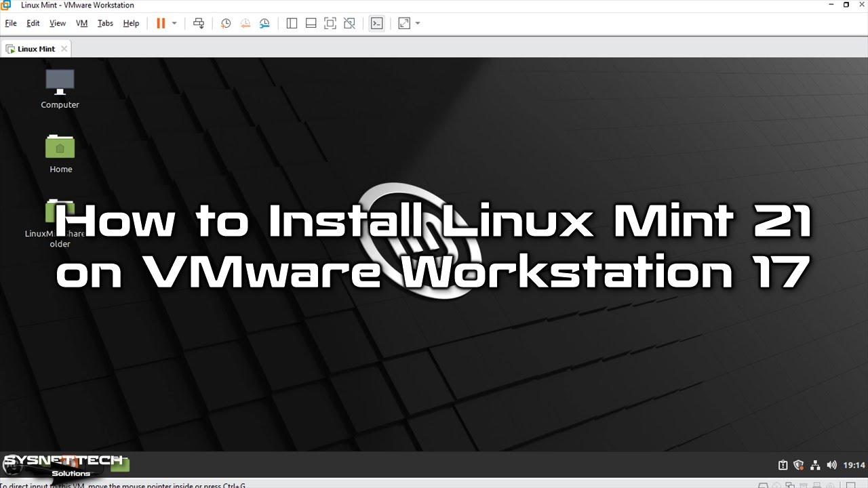Screen dimensions: 868x488
Task: Select the Computer desktop icon
Action: click(60, 89)
